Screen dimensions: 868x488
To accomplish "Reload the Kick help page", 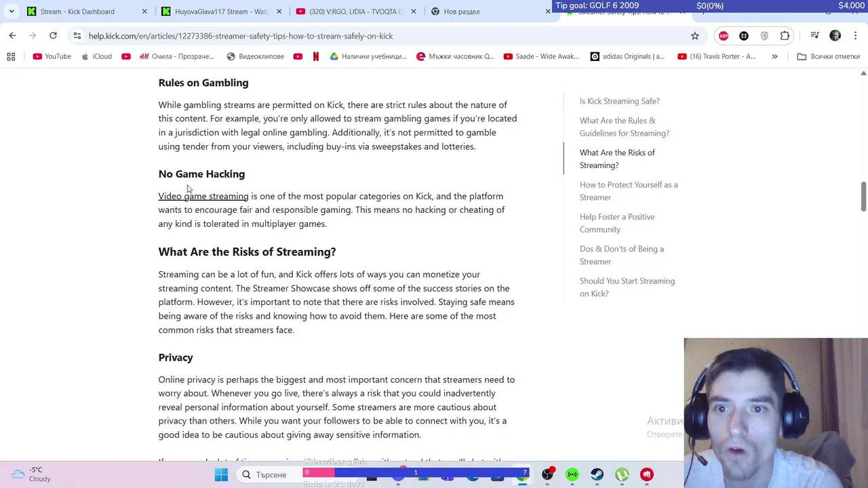I will tap(53, 35).
